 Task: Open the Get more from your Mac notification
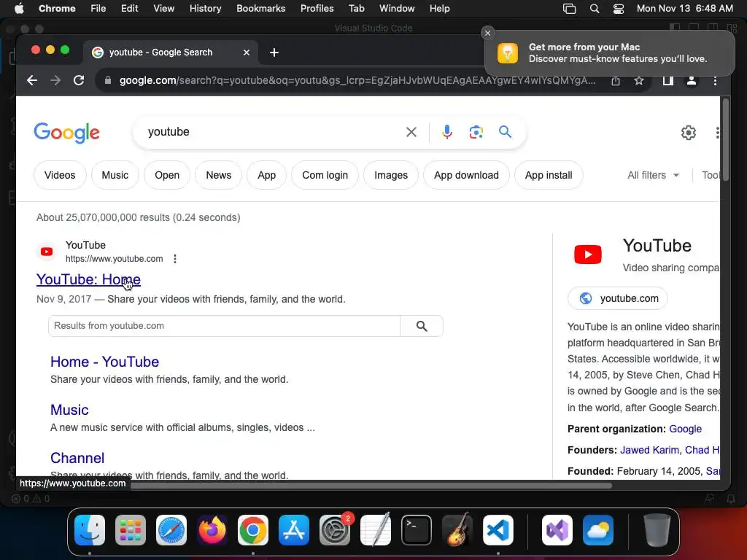[x=609, y=52]
